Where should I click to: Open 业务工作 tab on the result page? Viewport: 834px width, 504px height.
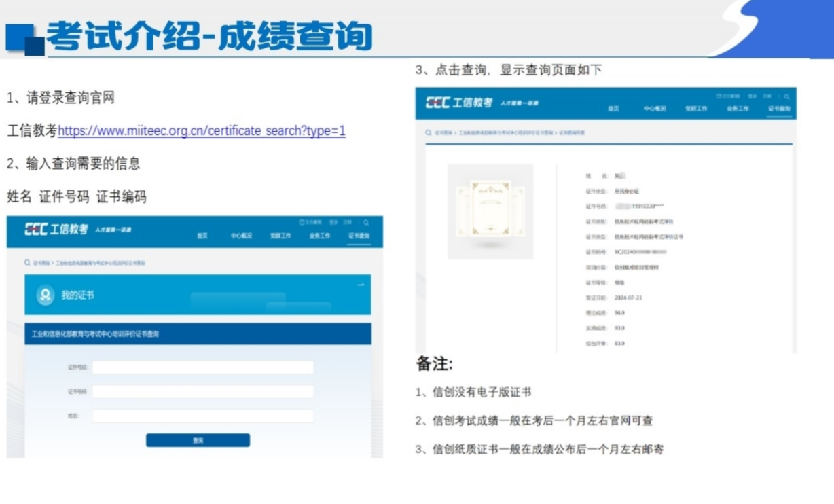(738, 109)
